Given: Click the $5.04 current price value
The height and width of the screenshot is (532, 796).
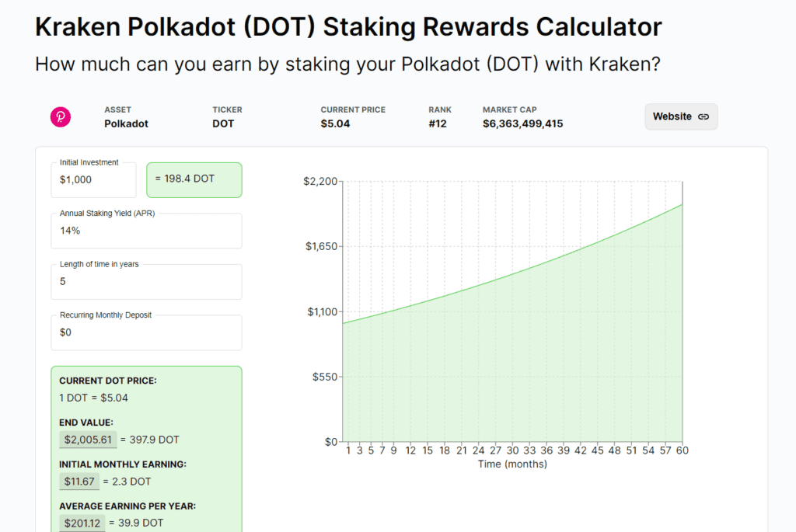Looking at the screenshot, I should pos(335,123).
